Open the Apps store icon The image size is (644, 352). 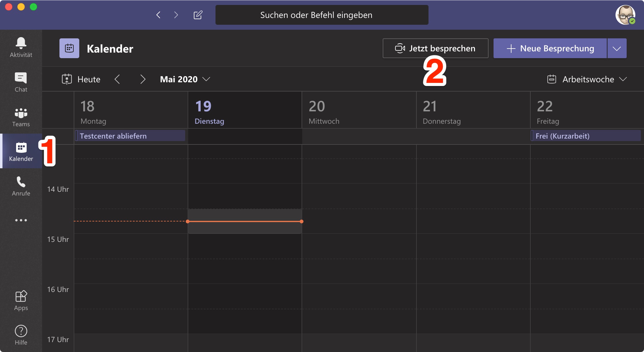point(21,300)
